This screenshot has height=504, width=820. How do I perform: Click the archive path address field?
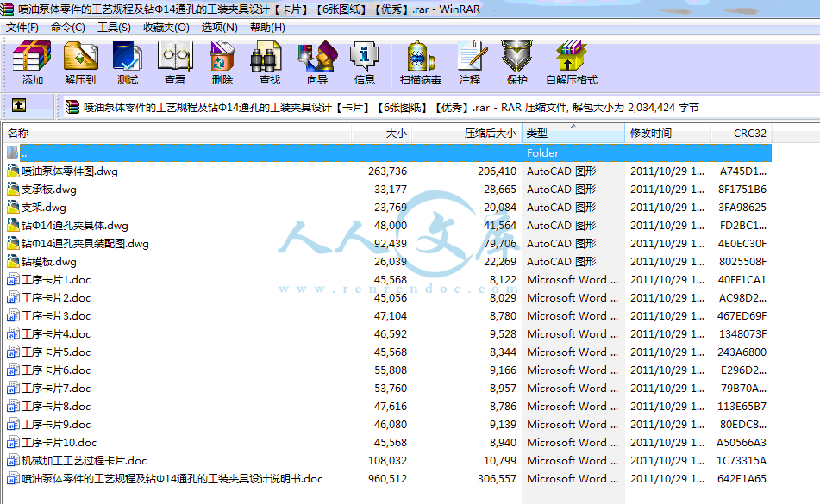coord(441,107)
